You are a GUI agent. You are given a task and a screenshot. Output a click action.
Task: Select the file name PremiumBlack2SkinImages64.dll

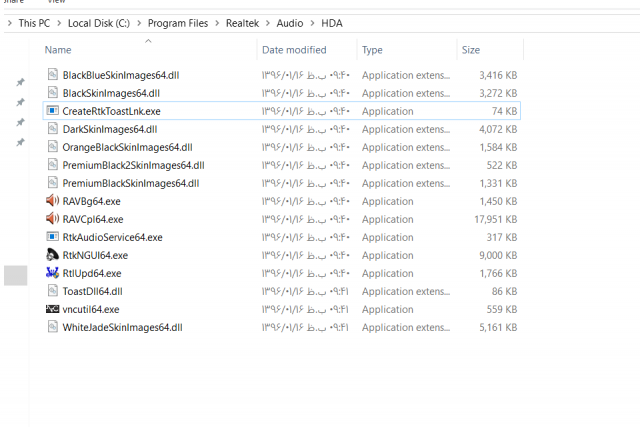133,165
